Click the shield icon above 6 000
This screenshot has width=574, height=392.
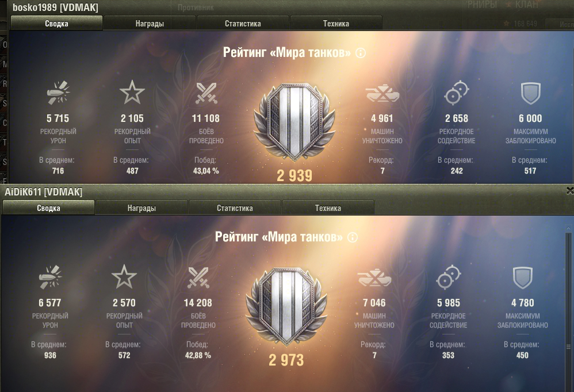(530, 93)
